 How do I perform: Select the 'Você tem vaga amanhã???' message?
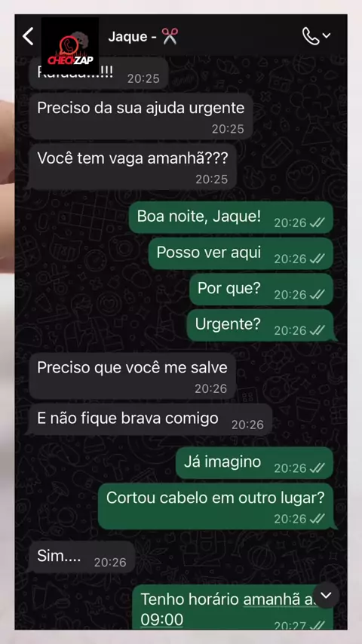pyautogui.click(x=133, y=167)
